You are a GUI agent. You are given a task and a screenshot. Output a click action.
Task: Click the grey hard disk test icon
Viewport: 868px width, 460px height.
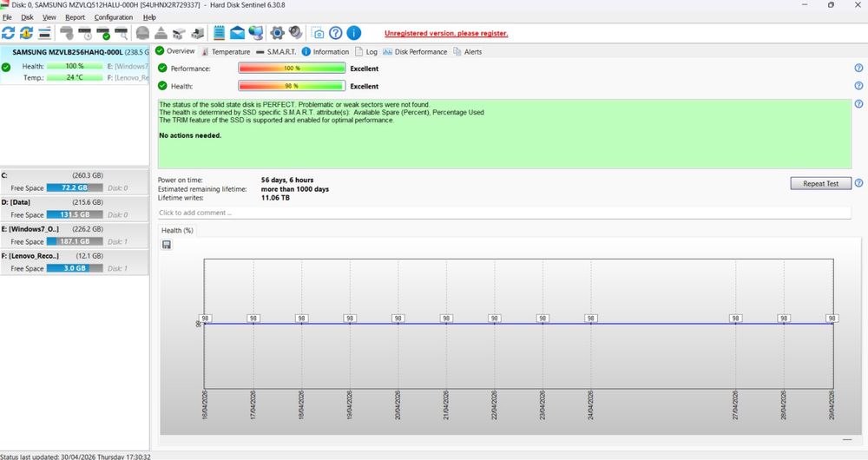coord(67,33)
